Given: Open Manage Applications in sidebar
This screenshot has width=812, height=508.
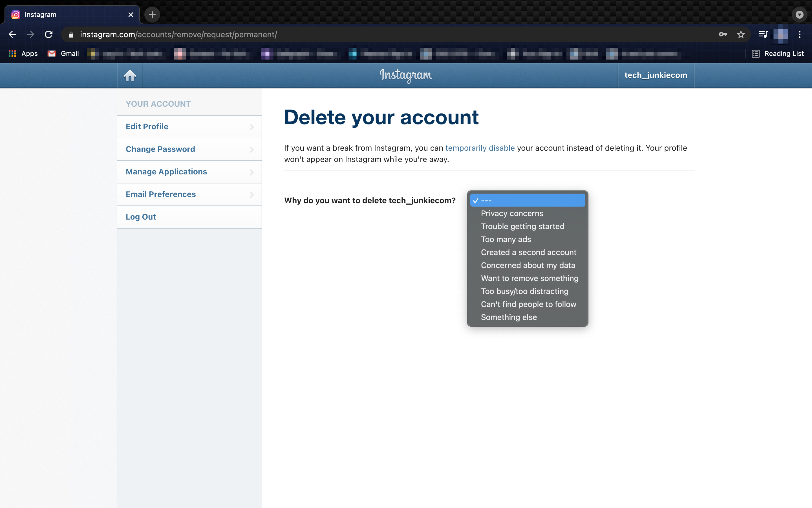Looking at the screenshot, I should pos(189,172).
